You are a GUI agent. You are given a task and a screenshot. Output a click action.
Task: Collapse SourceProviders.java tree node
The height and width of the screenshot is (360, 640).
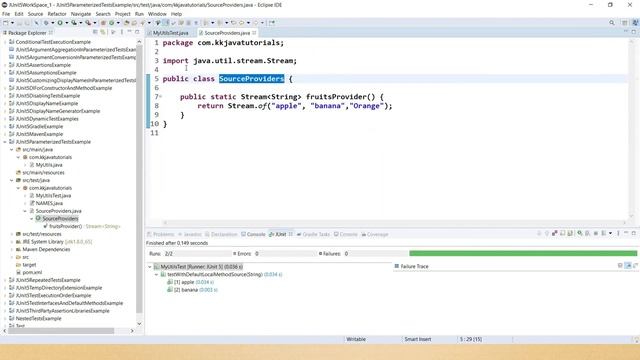click(25, 211)
